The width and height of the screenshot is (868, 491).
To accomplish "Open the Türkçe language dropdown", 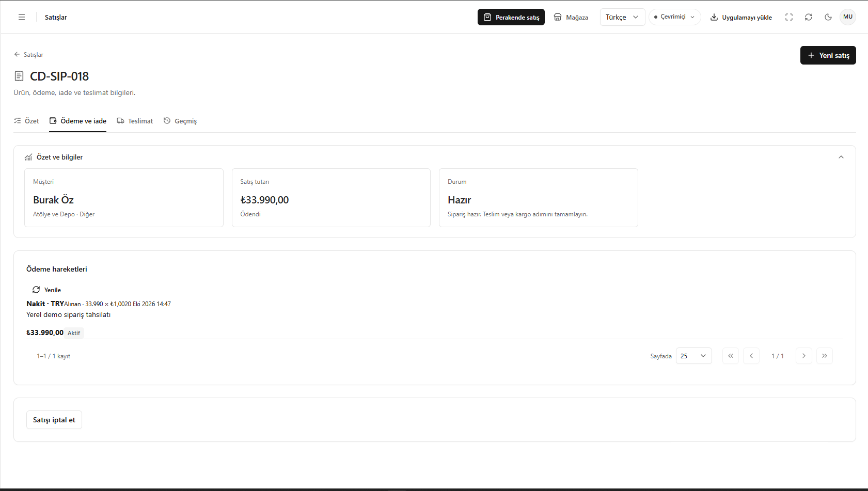I will point(622,17).
